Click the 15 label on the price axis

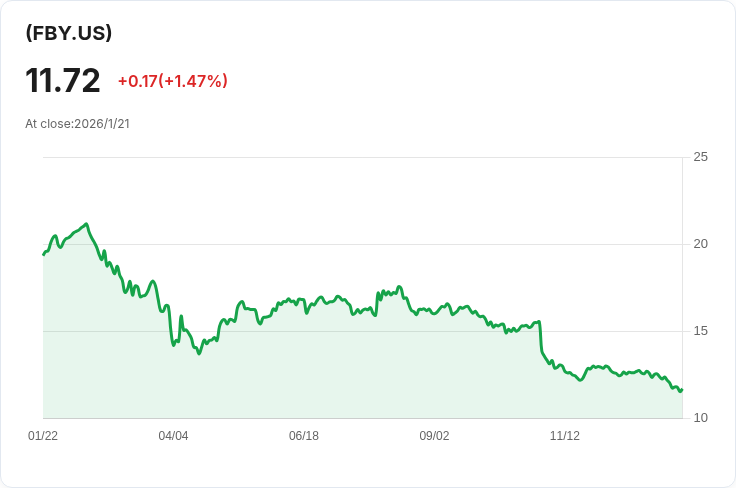click(700, 331)
